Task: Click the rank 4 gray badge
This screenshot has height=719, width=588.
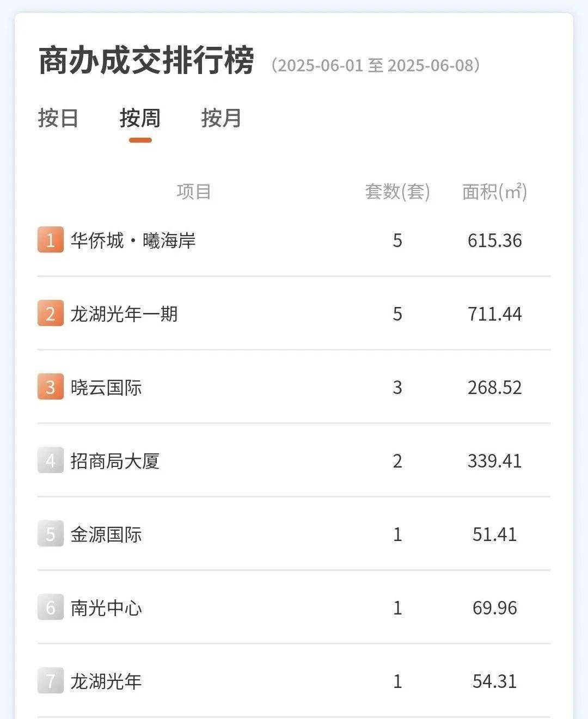Action: 51,460
